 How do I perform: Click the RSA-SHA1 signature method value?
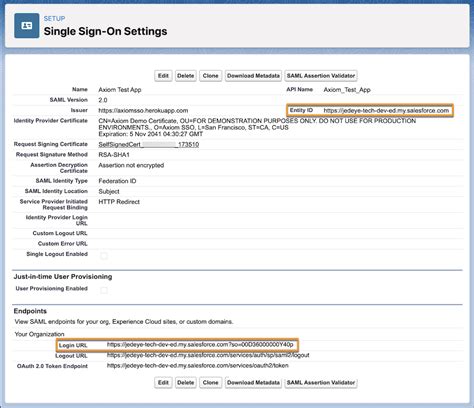114,155
